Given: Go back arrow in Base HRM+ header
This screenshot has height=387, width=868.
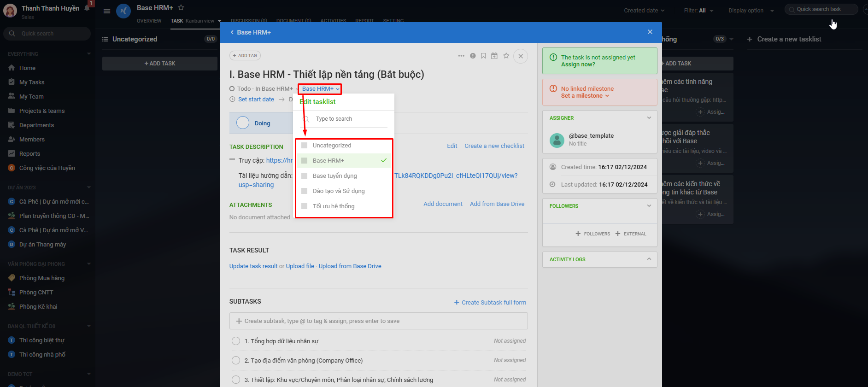Looking at the screenshot, I should 232,32.
